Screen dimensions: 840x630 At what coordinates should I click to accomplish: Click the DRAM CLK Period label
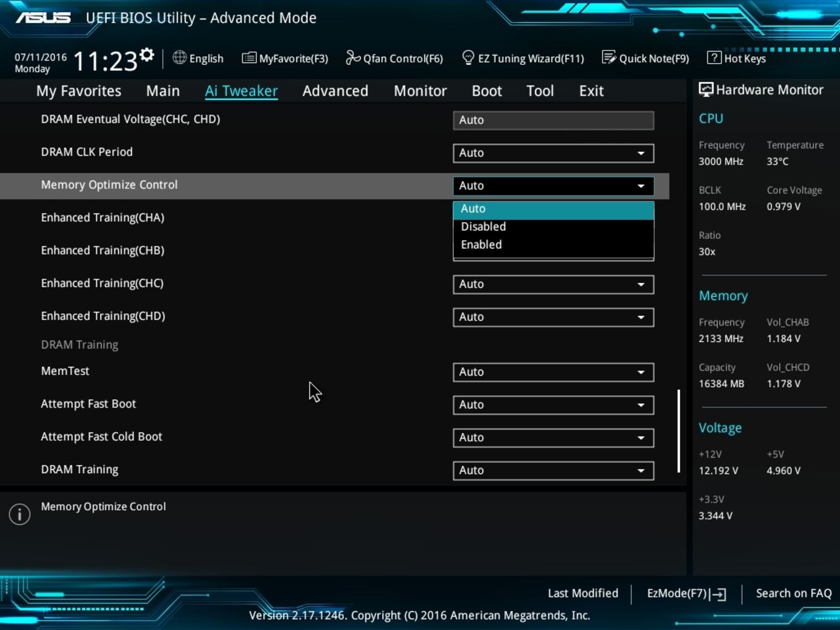coord(86,152)
